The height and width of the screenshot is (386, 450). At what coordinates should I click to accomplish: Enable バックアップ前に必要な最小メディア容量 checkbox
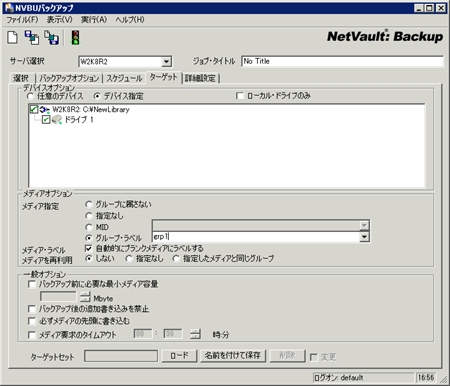pyautogui.click(x=32, y=284)
